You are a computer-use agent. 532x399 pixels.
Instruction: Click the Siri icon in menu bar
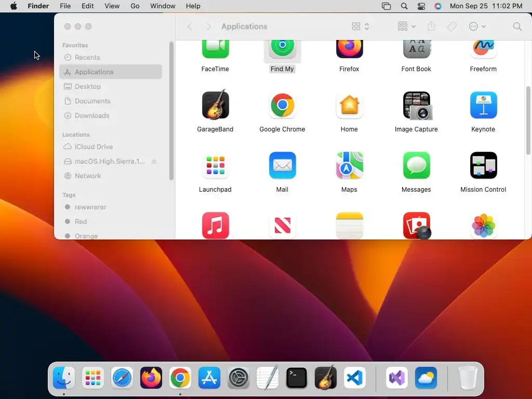click(x=438, y=6)
